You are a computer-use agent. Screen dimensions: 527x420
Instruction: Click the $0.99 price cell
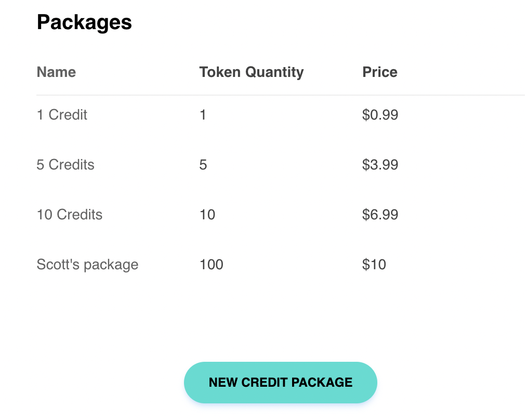pyautogui.click(x=380, y=115)
